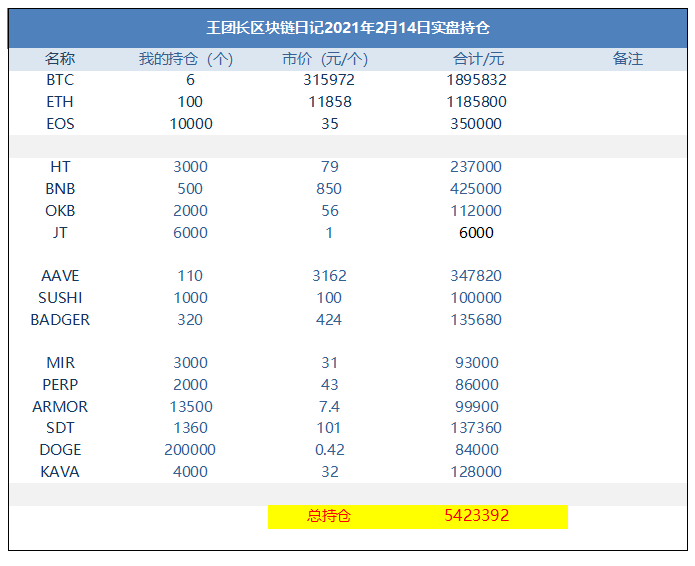
Task: Select the 备注 column header
Action: pyautogui.click(x=628, y=59)
